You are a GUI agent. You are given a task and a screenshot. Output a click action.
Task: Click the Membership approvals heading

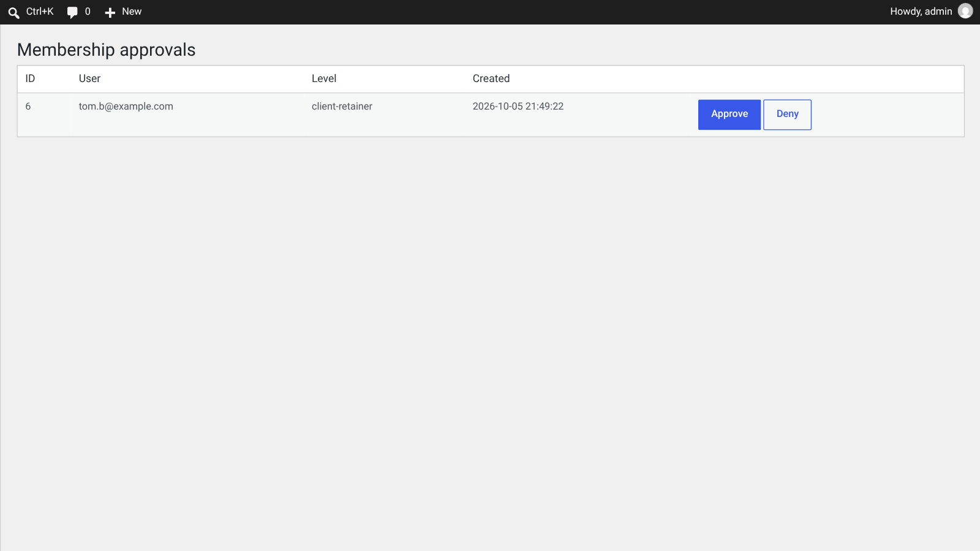pyautogui.click(x=107, y=50)
